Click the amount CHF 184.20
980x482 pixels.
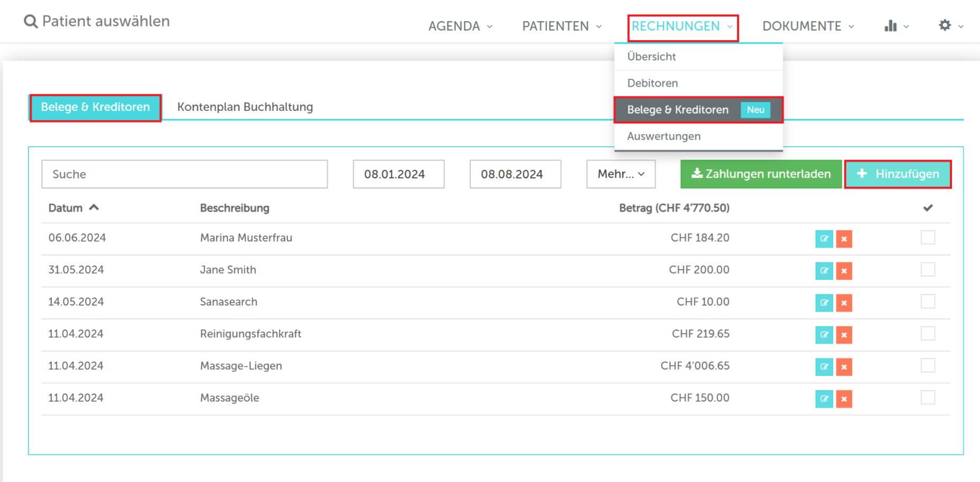700,238
